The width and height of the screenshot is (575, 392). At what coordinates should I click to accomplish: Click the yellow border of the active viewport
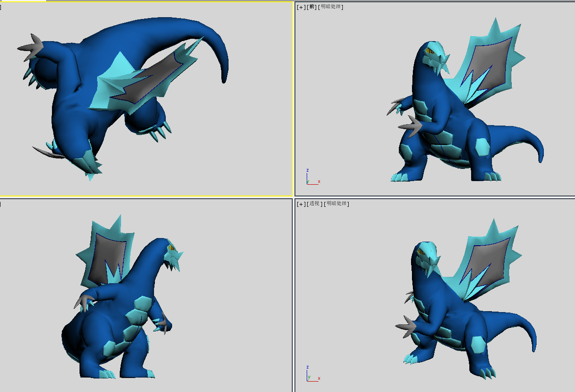tap(145, 196)
